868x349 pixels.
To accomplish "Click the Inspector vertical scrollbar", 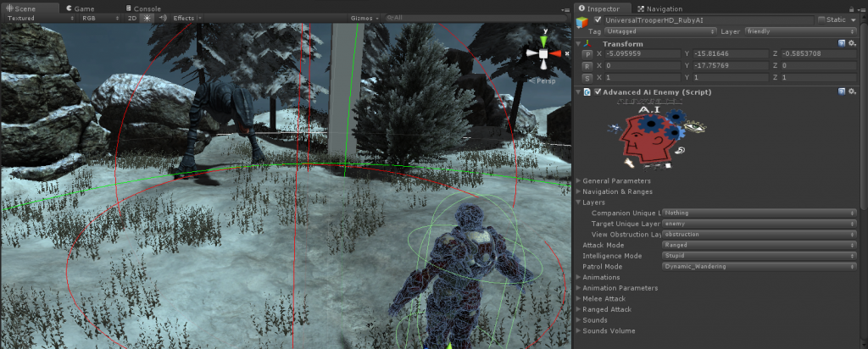I will 864,169.
